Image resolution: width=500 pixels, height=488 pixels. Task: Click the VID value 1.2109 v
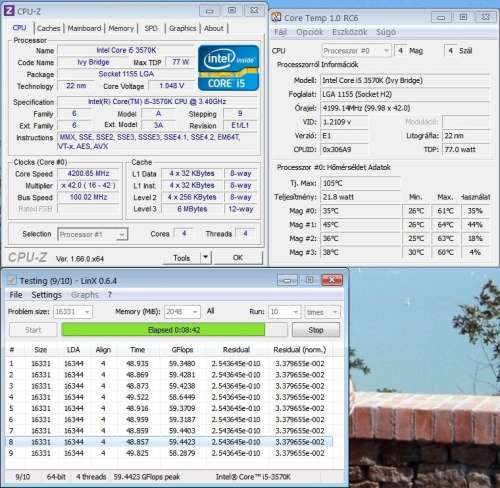coord(344,122)
